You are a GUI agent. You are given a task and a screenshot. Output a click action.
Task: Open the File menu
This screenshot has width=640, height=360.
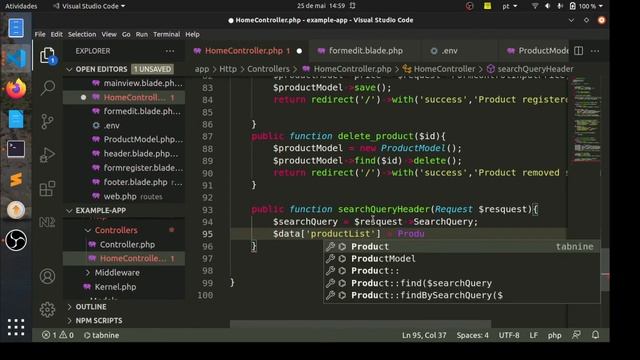click(x=40, y=34)
